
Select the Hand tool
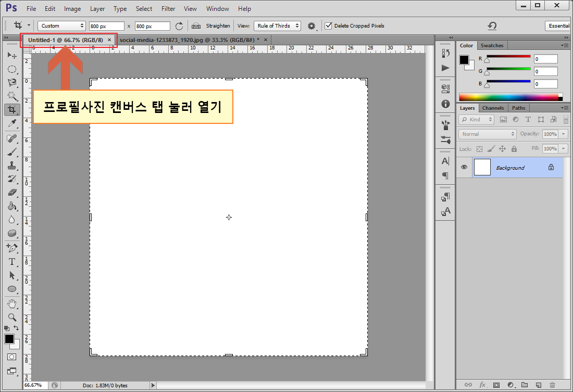[12, 304]
